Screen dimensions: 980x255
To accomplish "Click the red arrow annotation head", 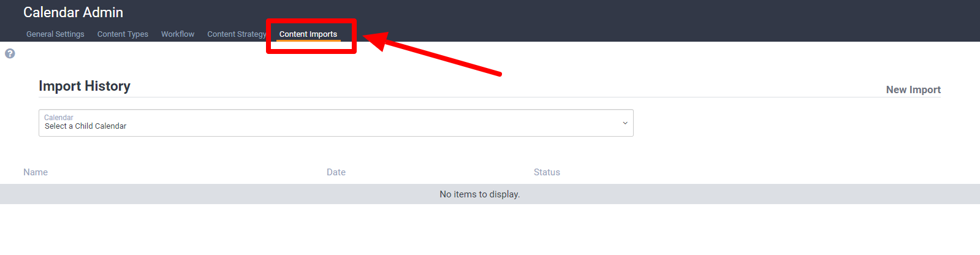I will [x=376, y=40].
